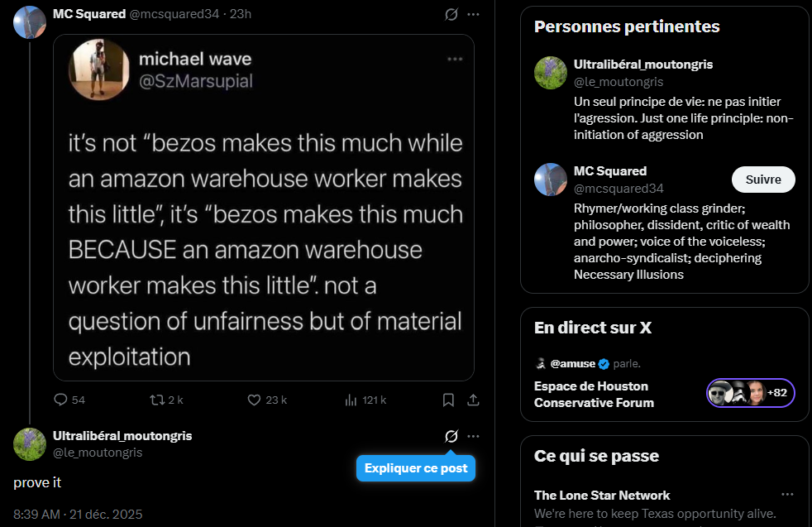Share MC Squared's post via share icon
Image resolution: width=812 pixels, height=527 pixels.
click(473, 400)
